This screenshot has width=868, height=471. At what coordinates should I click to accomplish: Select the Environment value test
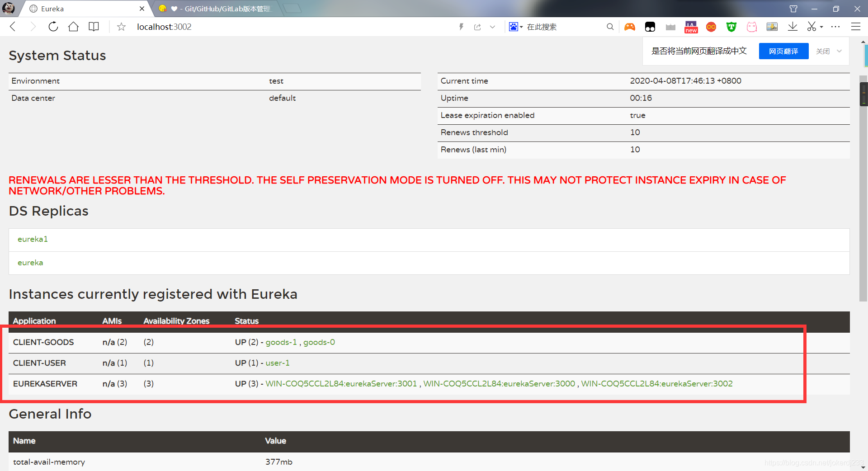coord(276,81)
